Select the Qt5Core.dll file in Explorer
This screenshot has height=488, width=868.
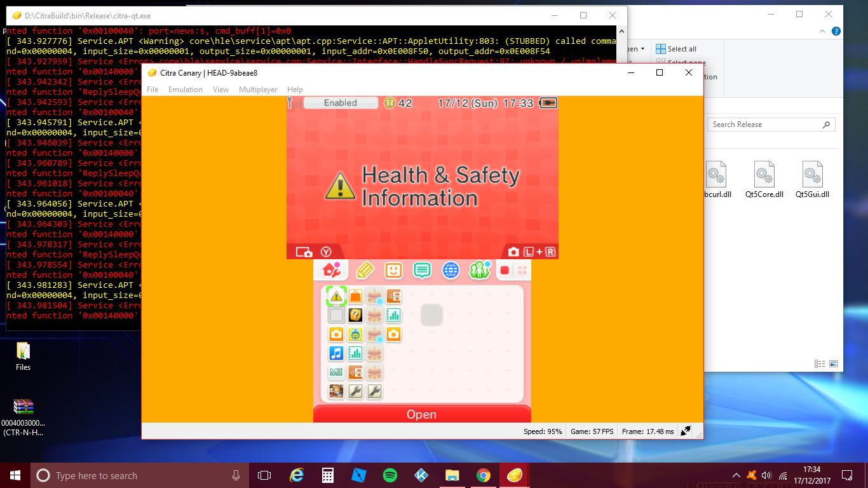point(764,180)
